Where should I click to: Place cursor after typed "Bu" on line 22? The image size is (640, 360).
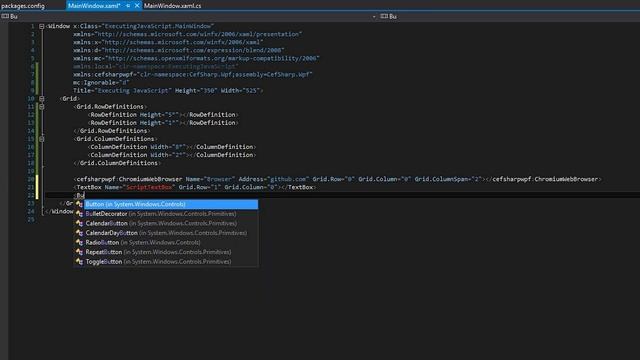point(84,196)
